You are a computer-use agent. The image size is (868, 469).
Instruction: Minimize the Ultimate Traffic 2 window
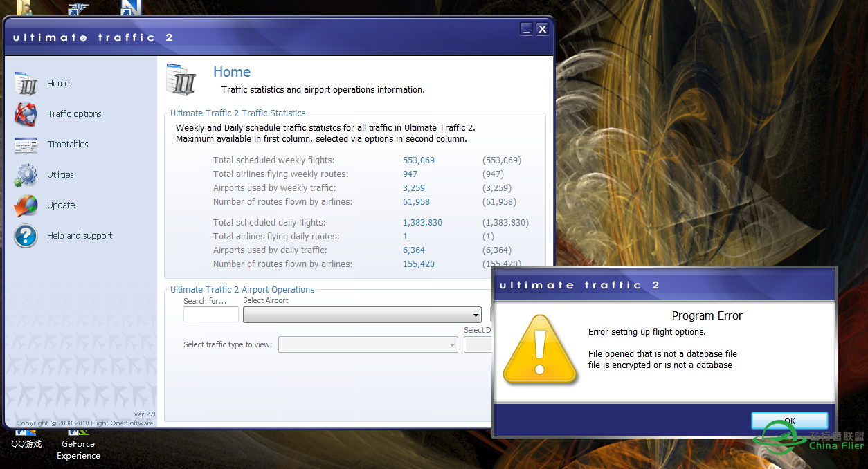click(x=527, y=28)
